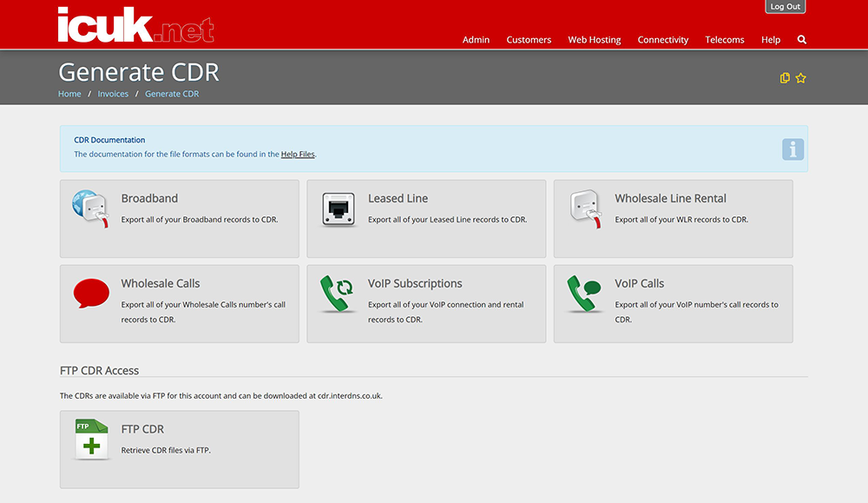
Task: Click the red speech bubble Wholesale Calls icon
Action: coord(91,293)
